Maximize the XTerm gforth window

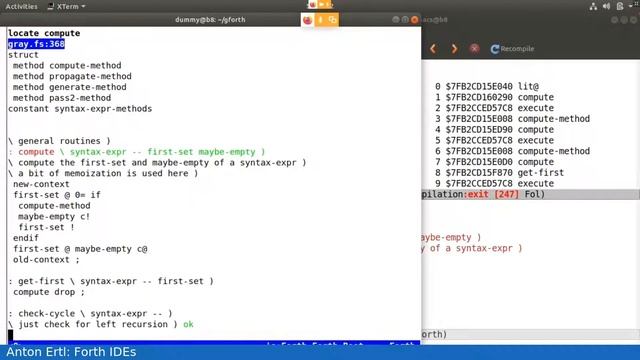click(x=405, y=20)
